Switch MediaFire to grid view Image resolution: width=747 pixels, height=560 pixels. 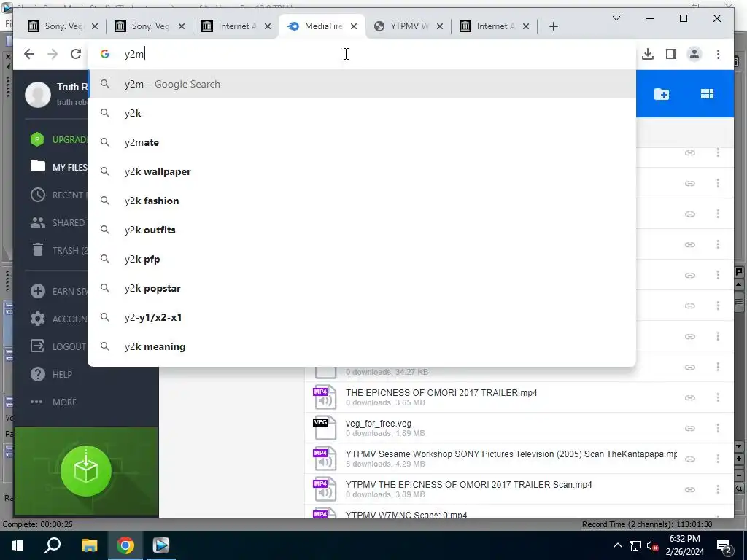[x=707, y=94]
